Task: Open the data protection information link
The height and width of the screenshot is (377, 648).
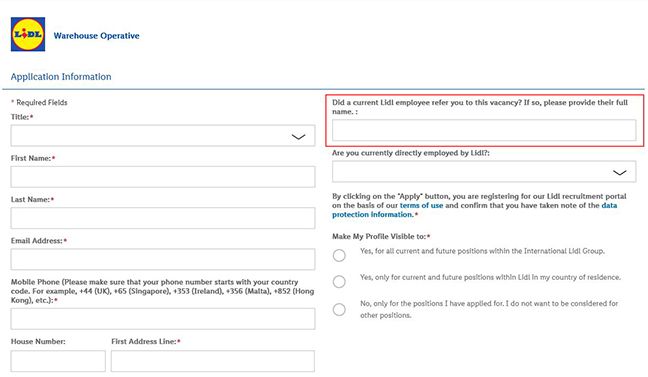Action: coord(474,210)
